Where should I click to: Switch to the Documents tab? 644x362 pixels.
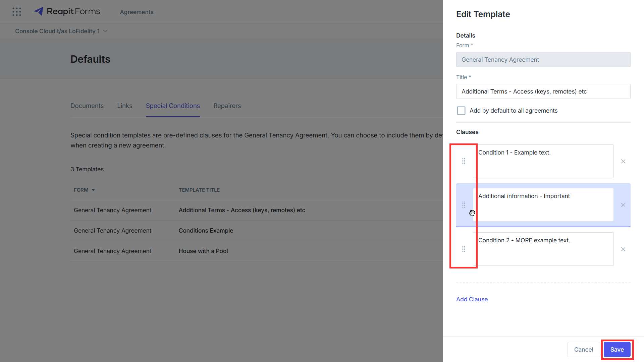coord(87,106)
